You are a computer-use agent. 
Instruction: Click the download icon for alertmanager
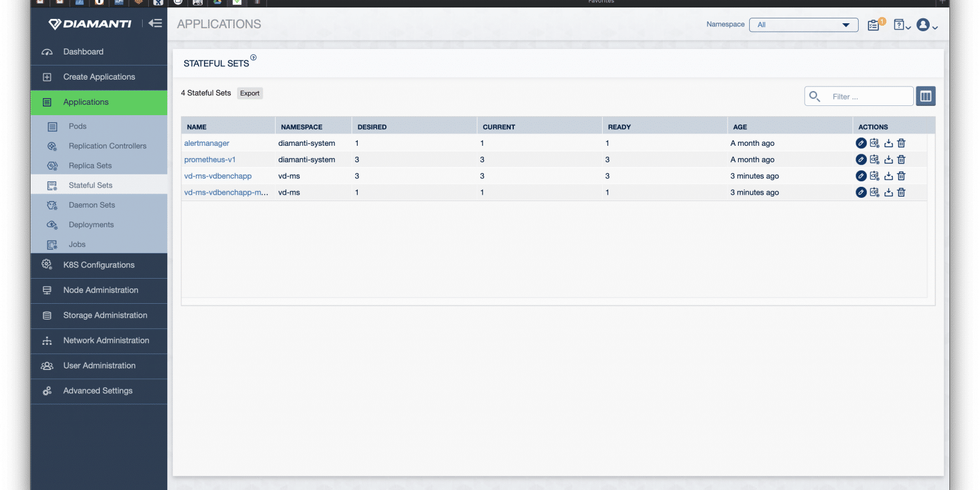pos(888,143)
